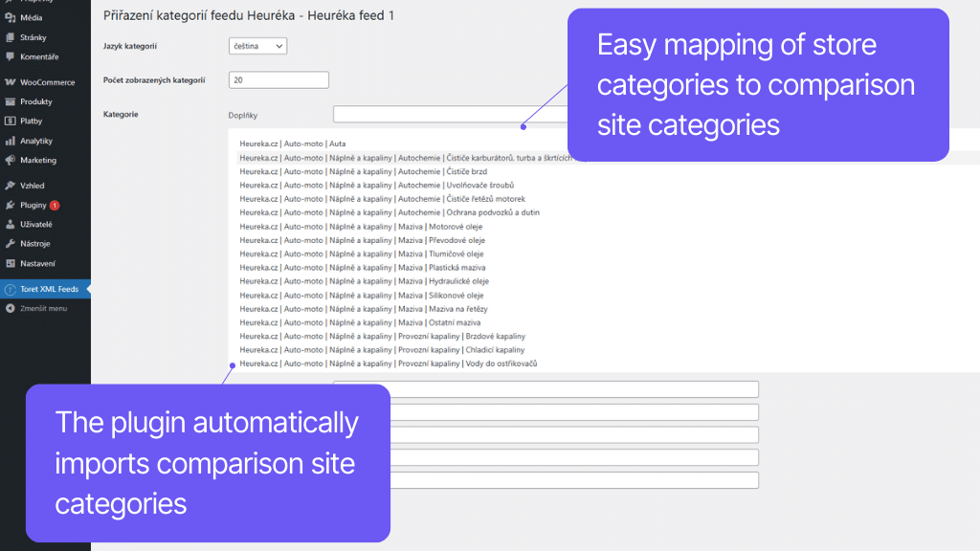Click the Produkty icon
980x551 pixels.
[10, 101]
